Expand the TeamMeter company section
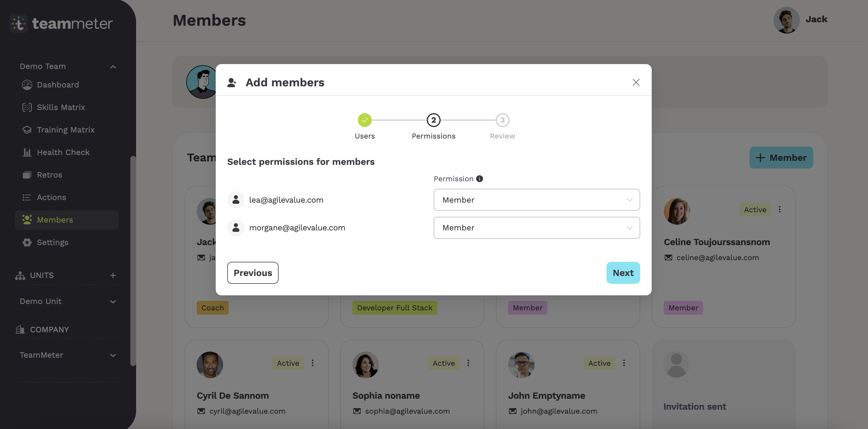This screenshot has height=429, width=868. [113, 355]
